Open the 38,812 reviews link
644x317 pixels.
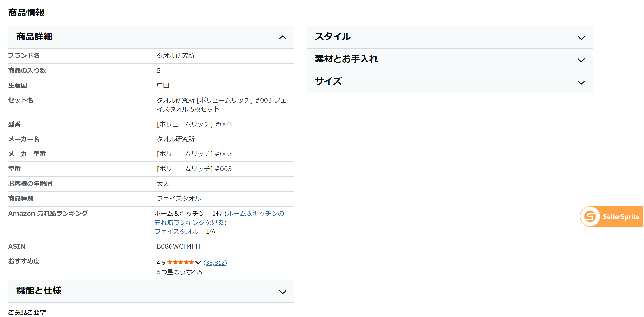215,262
